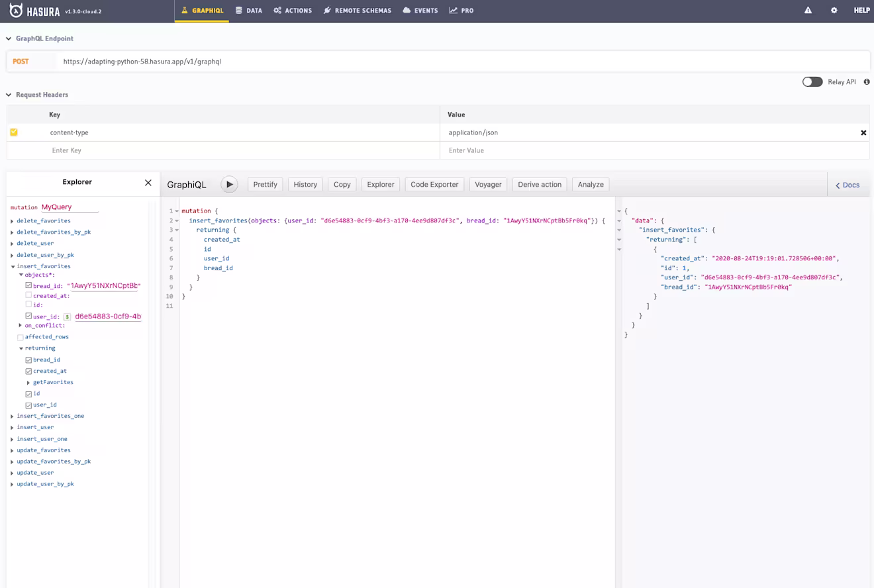Click the settings gear icon in header

834,11
